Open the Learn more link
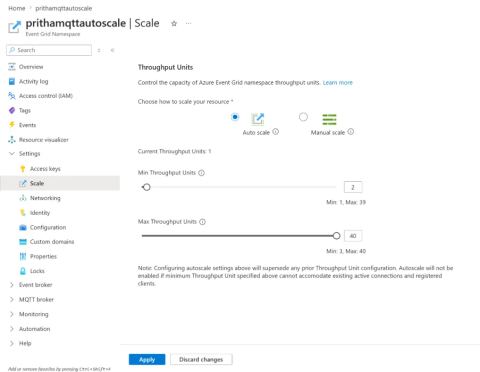480x372 pixels. pos(337,83)
